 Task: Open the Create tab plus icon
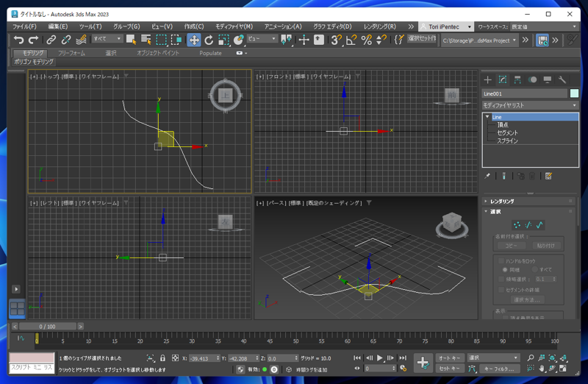tap(487, 79)
